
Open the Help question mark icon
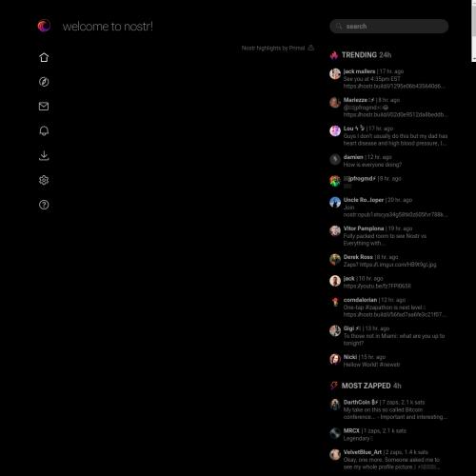coord(44,205)
